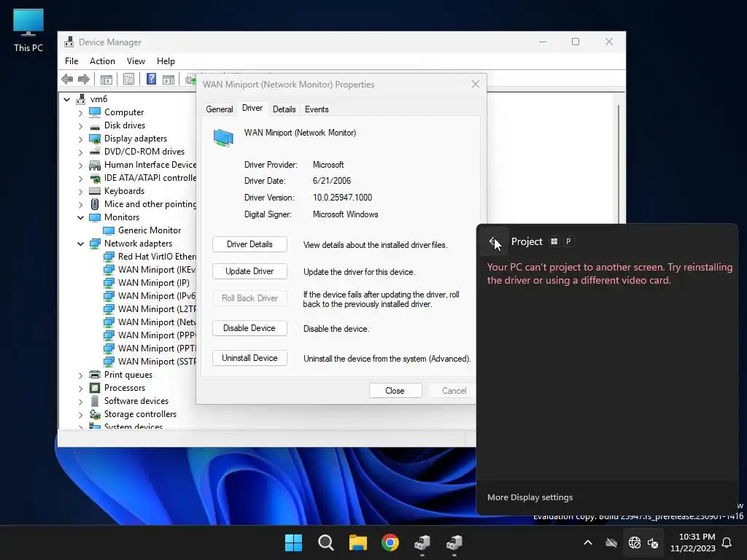
Task: Open the taskbar clock showing 10:31 PM
Action: coord(693,542)
